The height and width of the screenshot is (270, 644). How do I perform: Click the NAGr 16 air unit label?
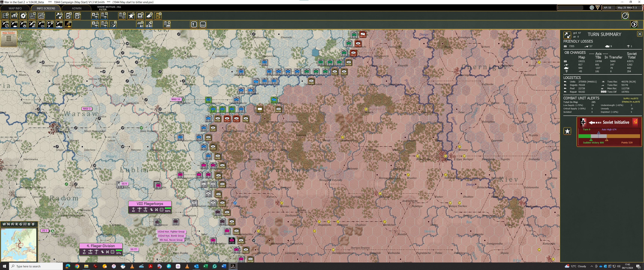coord(176,99)
